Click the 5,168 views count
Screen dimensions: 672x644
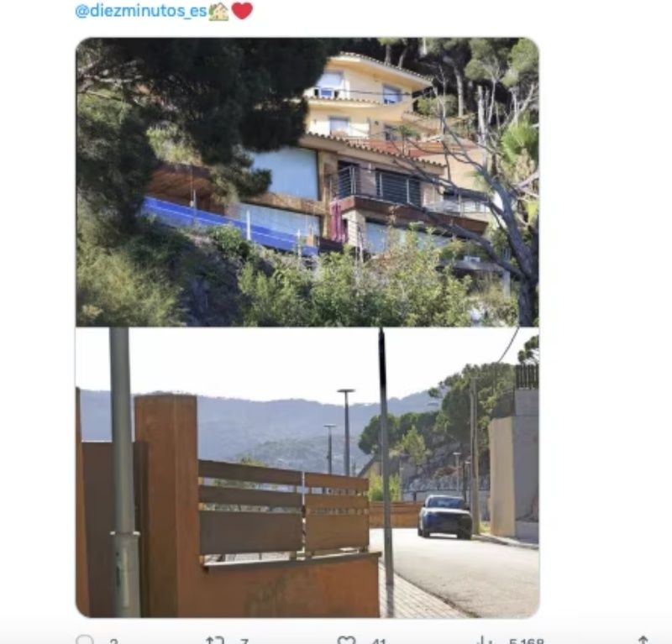point(526,641)
